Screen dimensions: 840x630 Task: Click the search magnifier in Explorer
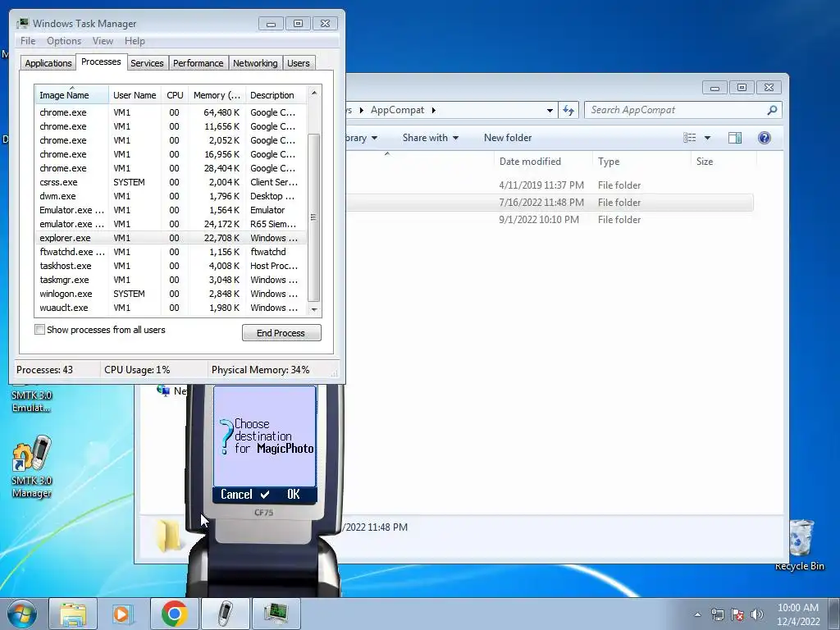(772, 110)
